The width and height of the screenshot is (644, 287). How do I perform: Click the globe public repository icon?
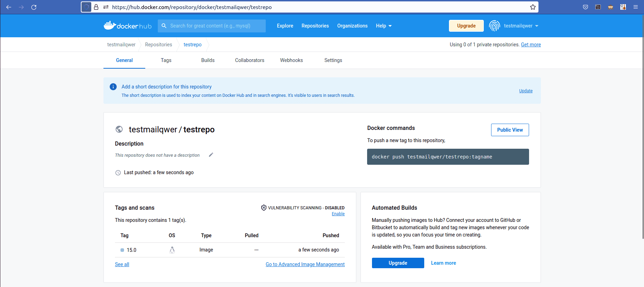[x=119, y=129]
